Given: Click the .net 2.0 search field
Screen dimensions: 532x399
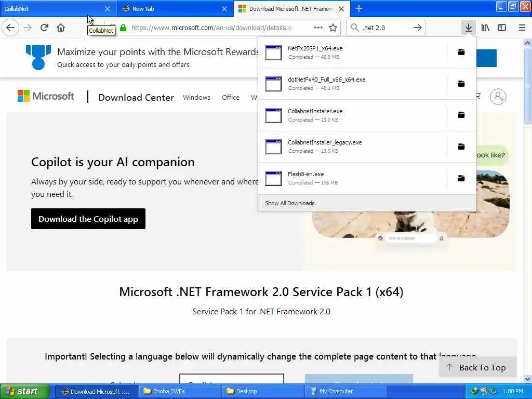Looking at the screenshot, I should coord(385,28).
